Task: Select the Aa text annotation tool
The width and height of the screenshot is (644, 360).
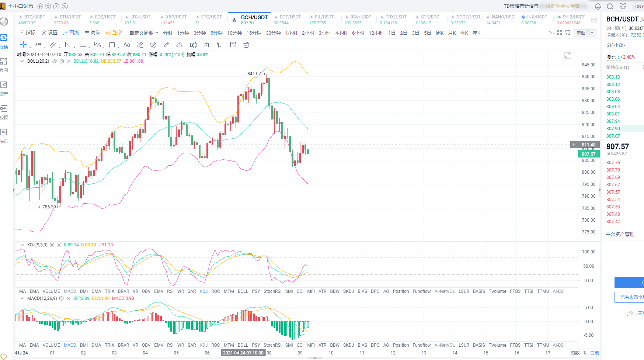Action: (x=127, y=45)
